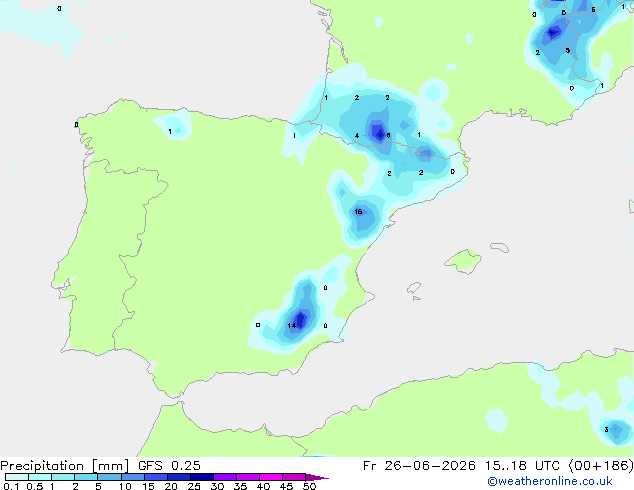Choose the 30–35 mm purple legend segment

click(225, 477)
